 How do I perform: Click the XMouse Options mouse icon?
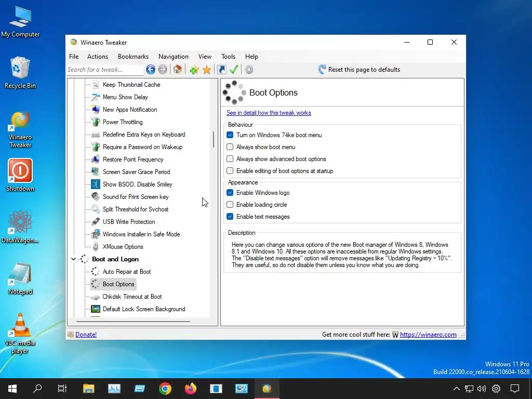tap(96, 247)
